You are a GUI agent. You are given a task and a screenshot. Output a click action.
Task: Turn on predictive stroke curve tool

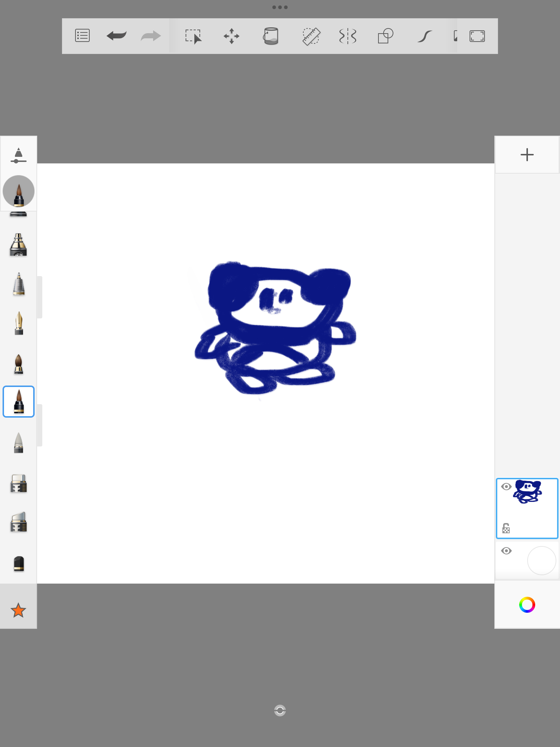tap(424, 36)
